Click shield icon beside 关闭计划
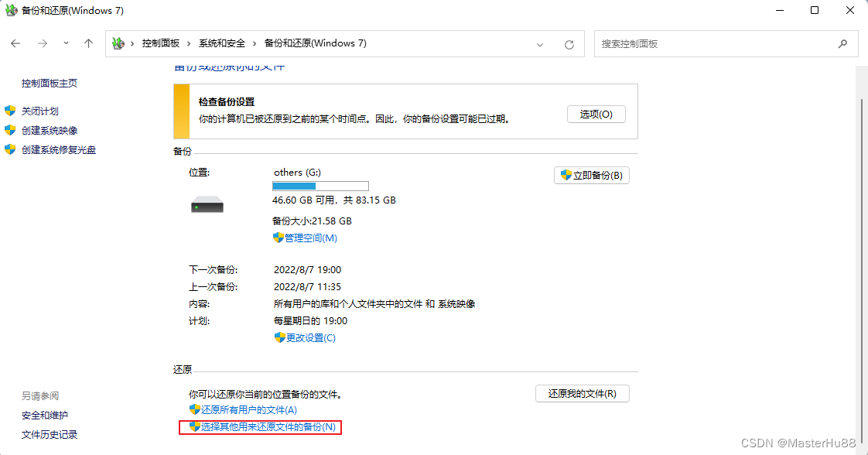The width and height of the screenshot is (868, 455). click(10, 111)
